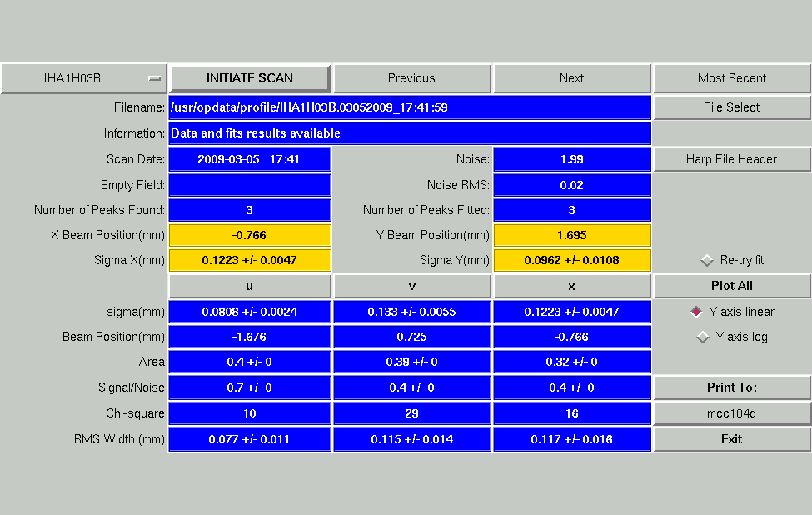Click u sigma value 0.0808 +/- 0.0024

click(250, 312)
